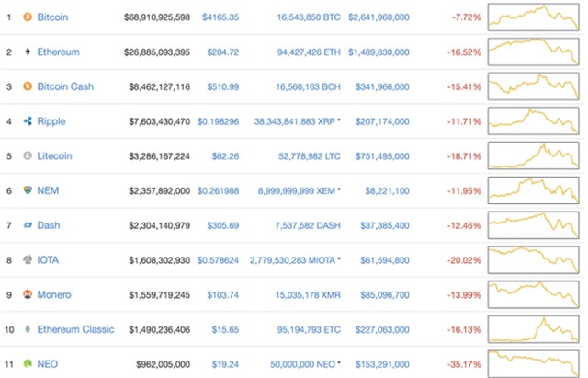This screenshot has width=588, height=378.
Task: Open NEO's 7-day price sparkline chart
Action: (534, 363)
